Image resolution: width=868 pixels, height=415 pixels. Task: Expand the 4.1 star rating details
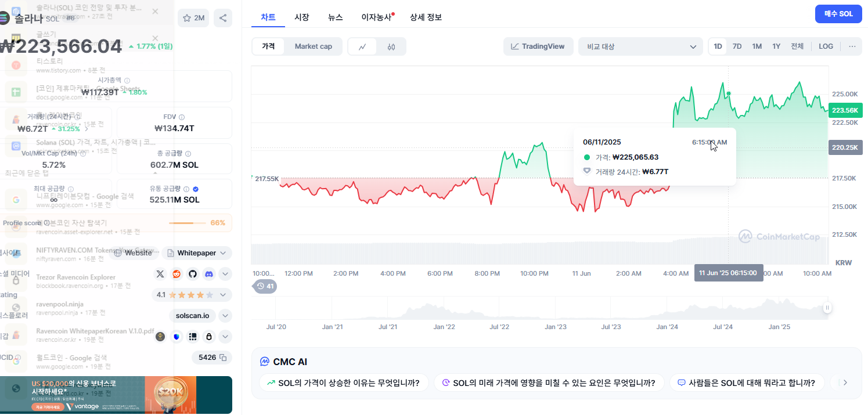(192, 295)
